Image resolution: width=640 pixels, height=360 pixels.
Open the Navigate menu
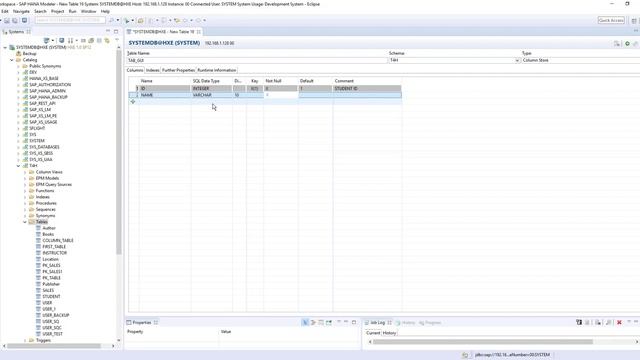pyautogui.click(x=21, y=11)
